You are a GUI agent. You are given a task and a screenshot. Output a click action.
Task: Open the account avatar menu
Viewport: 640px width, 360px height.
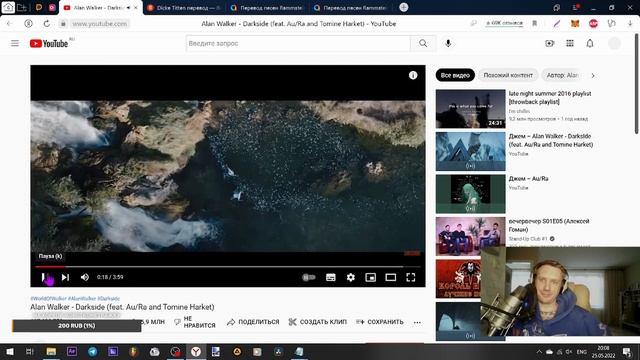614,43
